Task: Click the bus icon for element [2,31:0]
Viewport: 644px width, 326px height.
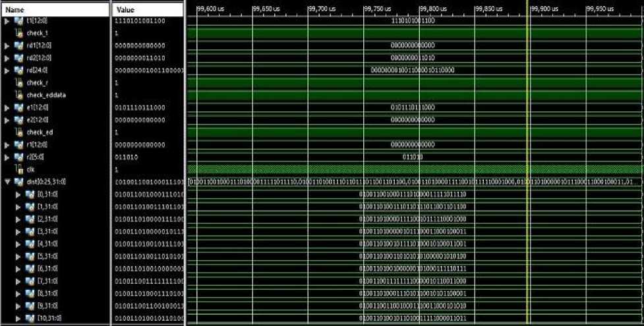Action: (30, 219)
